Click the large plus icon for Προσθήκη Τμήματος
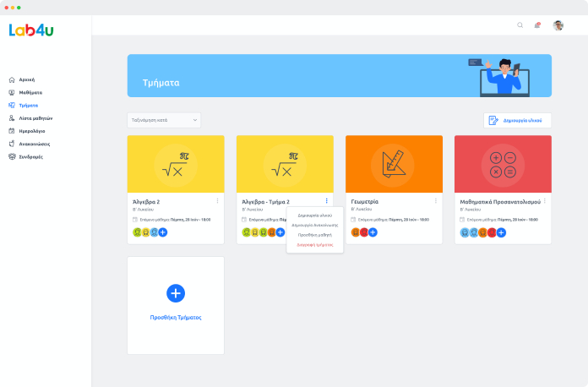This screenshot has width=588, height=387. point(175,293)
